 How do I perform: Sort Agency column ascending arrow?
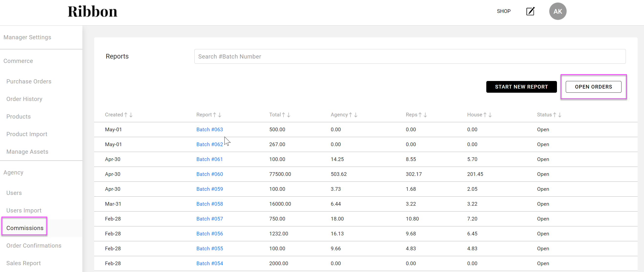coord(351,115)
